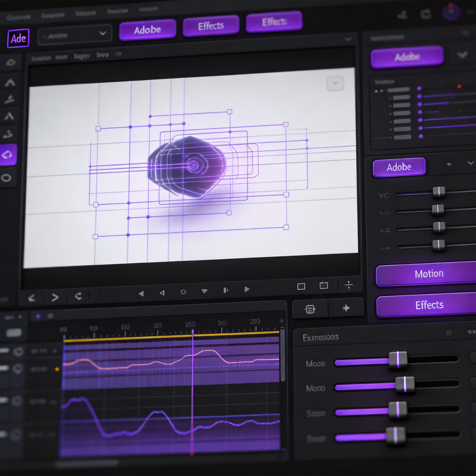
Task: Click the Effects button below Motion
Action: point(427,305)
